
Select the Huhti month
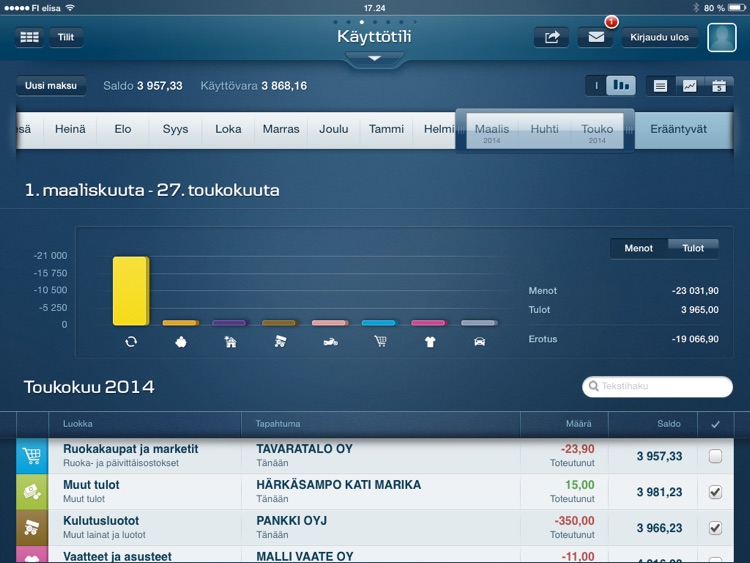click(544, 130)
